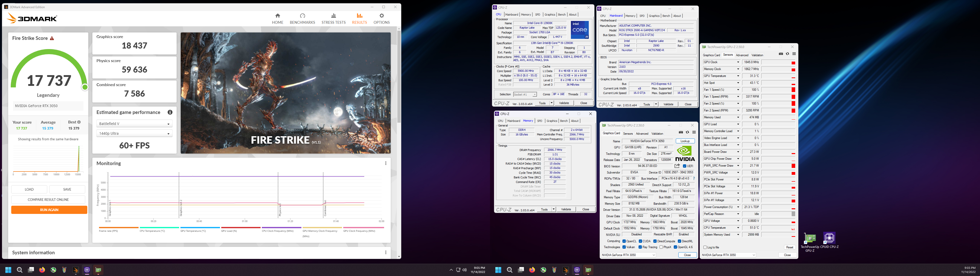The image size is (980, 276).
Task: Switch to Advanced tab in GPU-Z Graphics Card window
Action: click(642, 133)
